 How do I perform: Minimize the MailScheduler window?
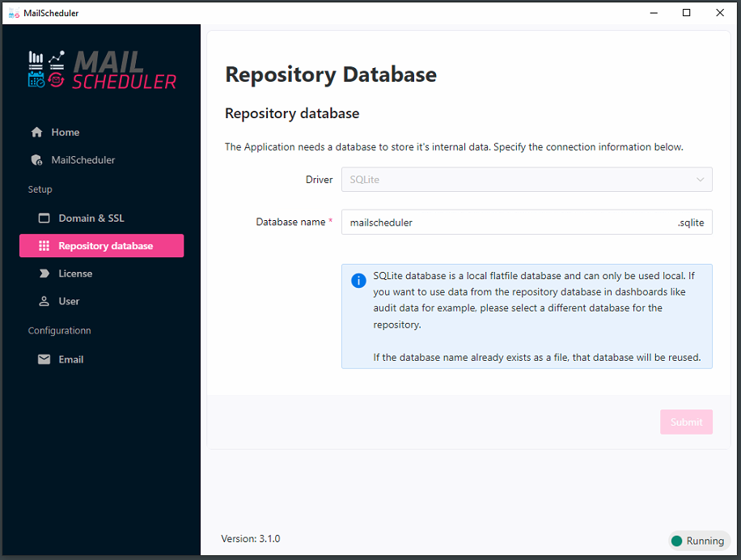(654, 13)
